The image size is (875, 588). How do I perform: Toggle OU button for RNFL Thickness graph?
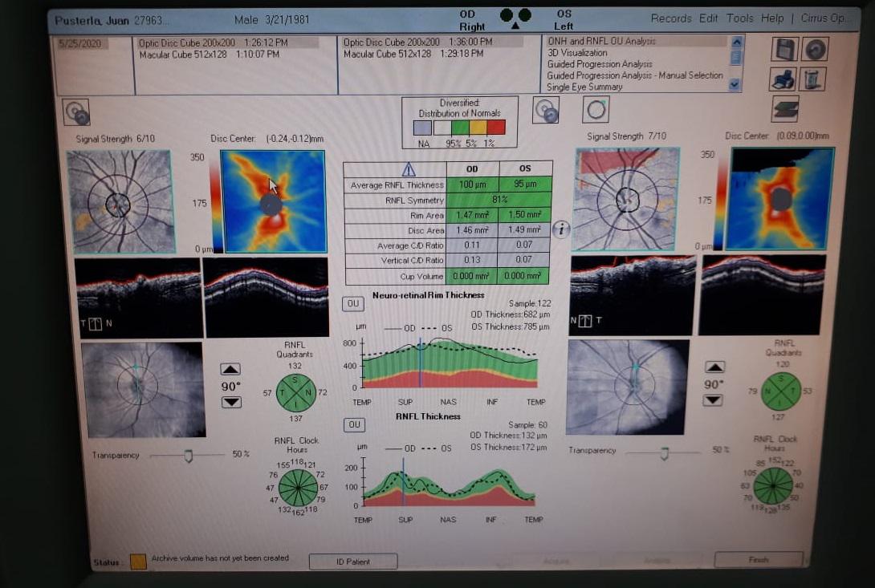[353, 424]
